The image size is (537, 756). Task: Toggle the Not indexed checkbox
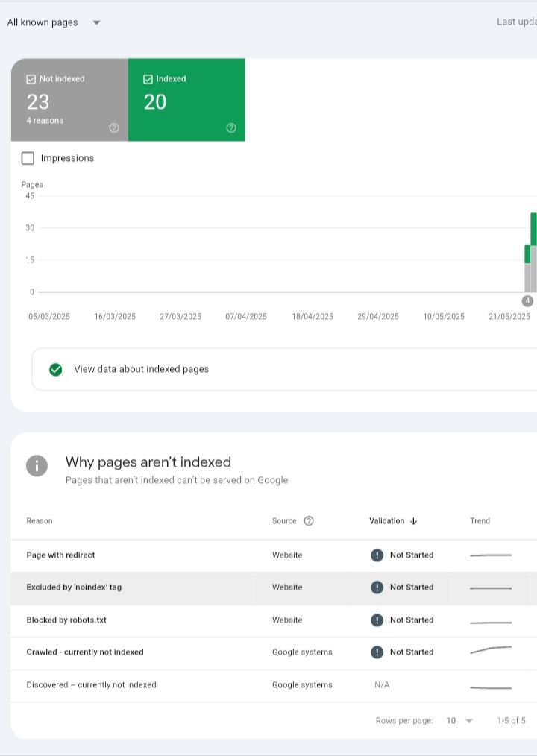[31, 79]
